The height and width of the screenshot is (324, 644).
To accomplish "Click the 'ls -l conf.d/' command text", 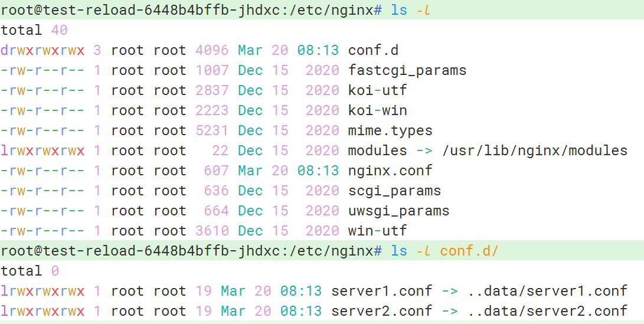I will [x=444, y=250].
